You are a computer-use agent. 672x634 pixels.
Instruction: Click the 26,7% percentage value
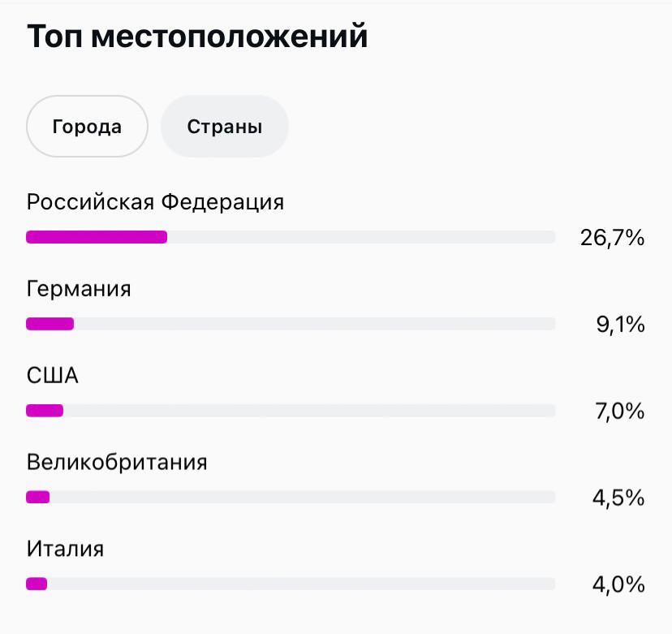pyautogui.click(x=612, y=237)
